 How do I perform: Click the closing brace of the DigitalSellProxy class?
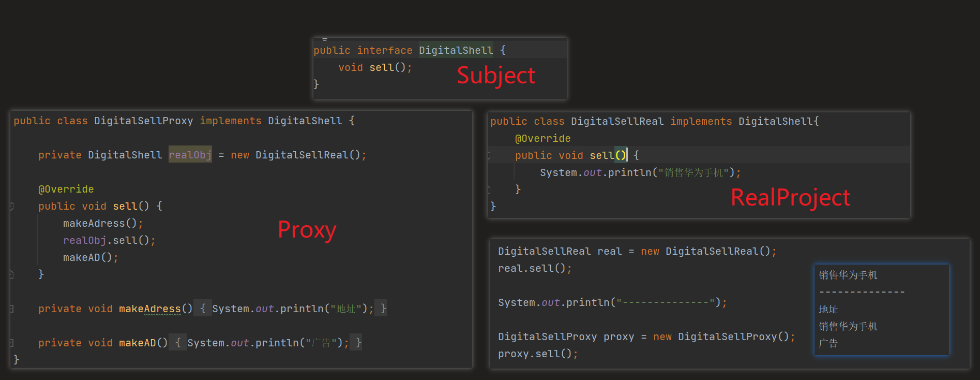[x=16, y=359]
